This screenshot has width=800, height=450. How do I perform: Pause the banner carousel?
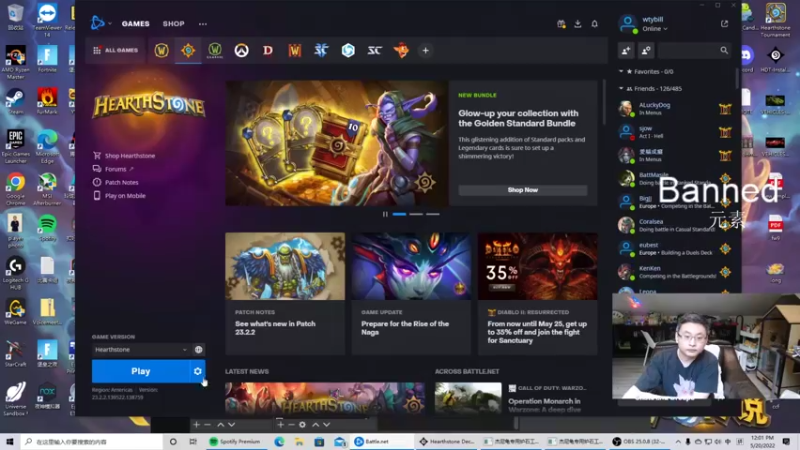click(385, 214)
